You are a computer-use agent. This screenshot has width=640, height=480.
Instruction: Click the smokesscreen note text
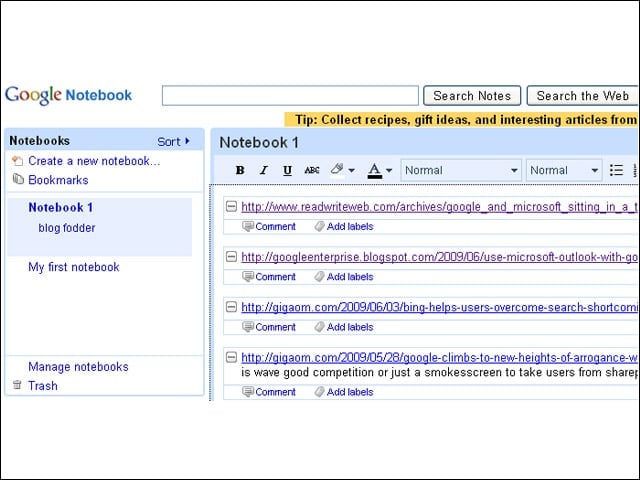click(x=439, y=372)
